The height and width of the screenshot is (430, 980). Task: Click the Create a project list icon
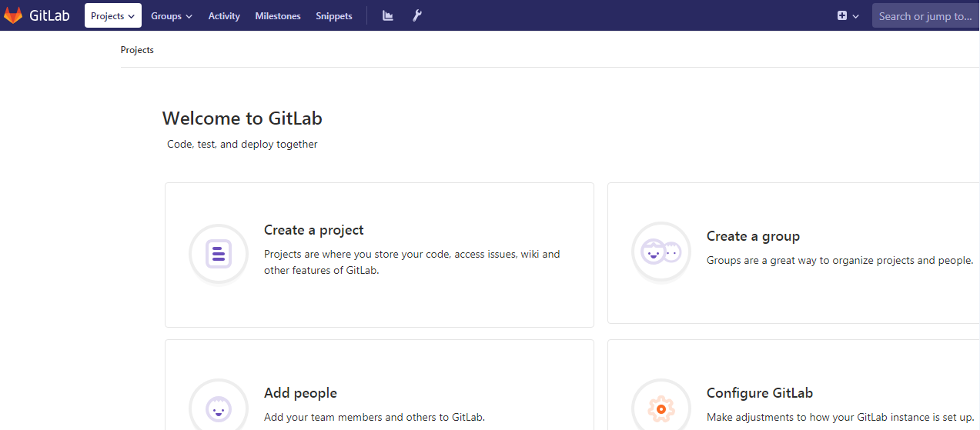coord(219,254)
